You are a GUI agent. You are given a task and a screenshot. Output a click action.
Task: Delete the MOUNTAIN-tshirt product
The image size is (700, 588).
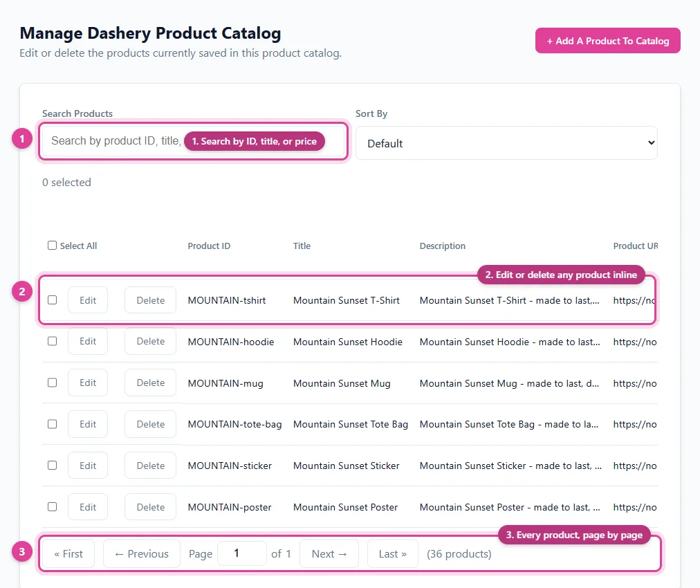tap(151, 300)
